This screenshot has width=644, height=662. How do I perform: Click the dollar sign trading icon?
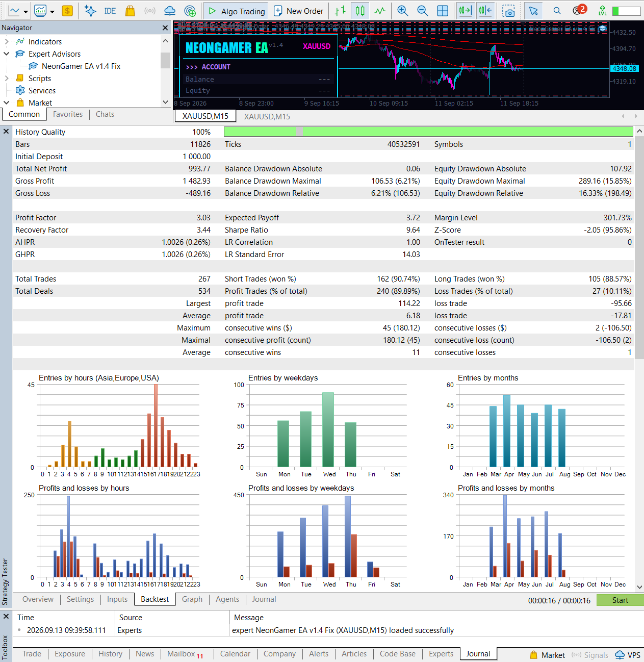tap(67, 11)
